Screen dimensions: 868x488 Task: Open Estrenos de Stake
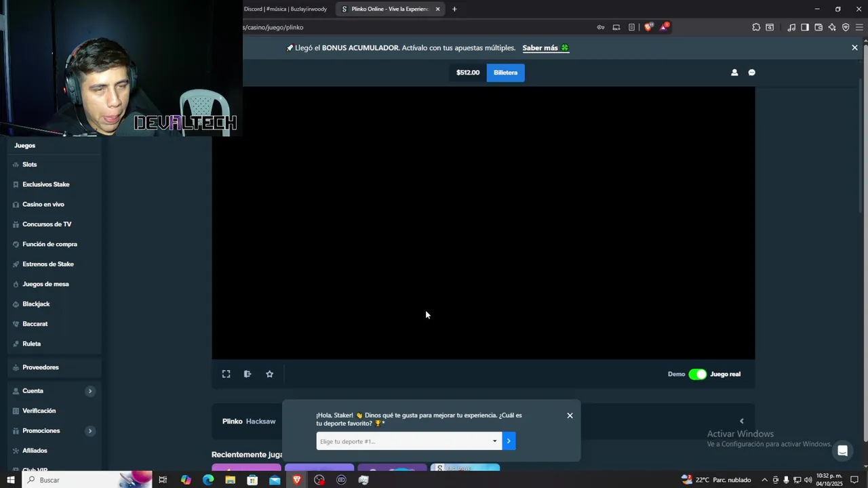[x=47, y=264]
